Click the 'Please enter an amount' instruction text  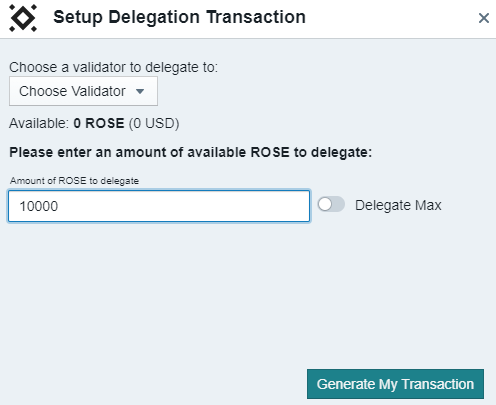[x=190, y=152]
